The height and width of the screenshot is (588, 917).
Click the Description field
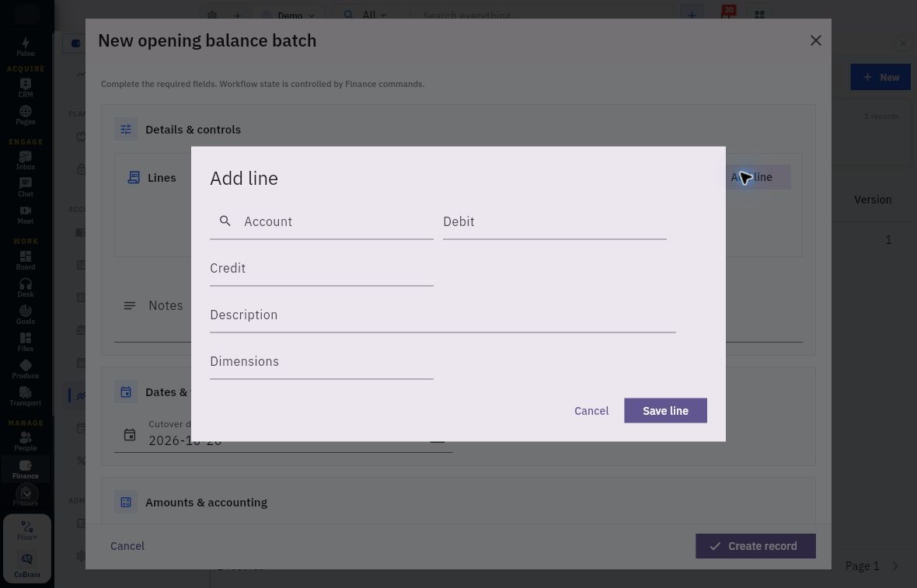pyautogui.click(x=443, y=315)
